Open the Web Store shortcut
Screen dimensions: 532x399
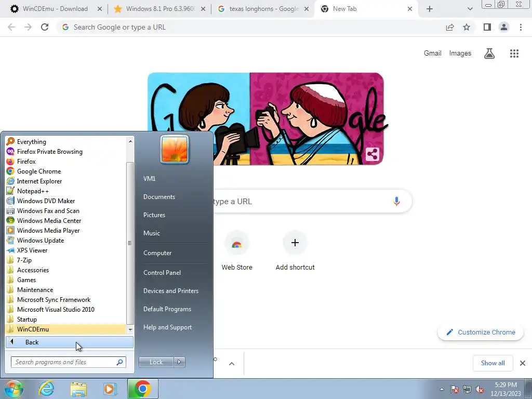tap(237, 250)
